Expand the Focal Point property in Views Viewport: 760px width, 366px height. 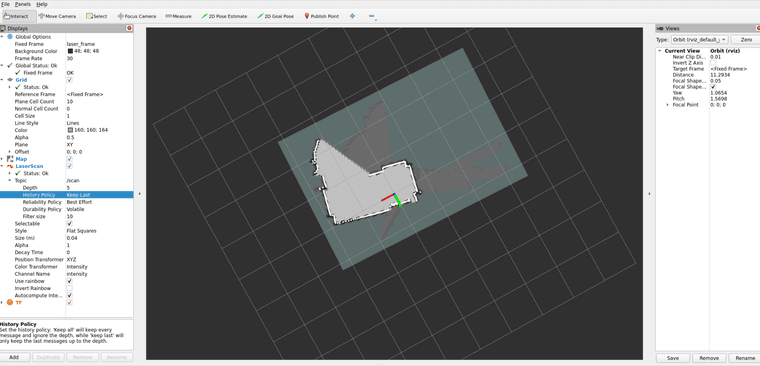coord(667,105)
